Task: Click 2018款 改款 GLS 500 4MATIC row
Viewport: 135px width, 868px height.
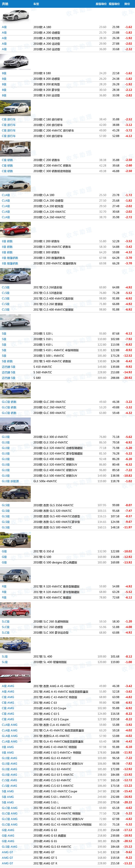Action: (67, 527)
